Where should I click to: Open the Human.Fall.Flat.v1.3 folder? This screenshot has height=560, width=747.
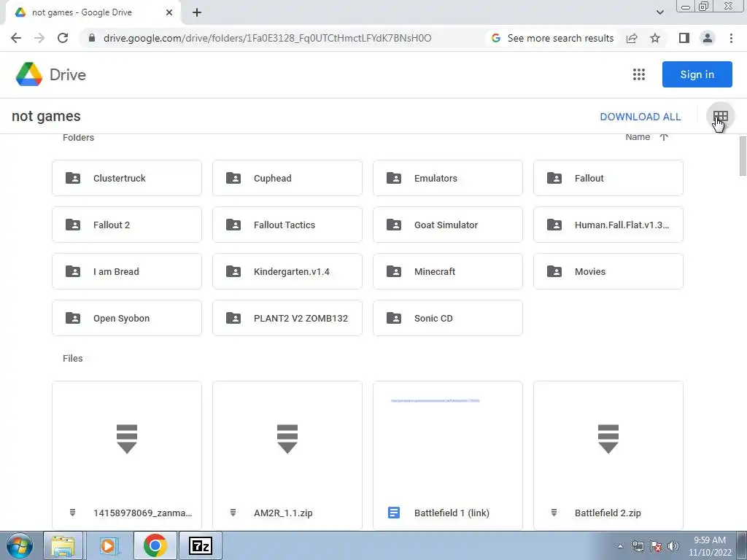tap(608, 225)
